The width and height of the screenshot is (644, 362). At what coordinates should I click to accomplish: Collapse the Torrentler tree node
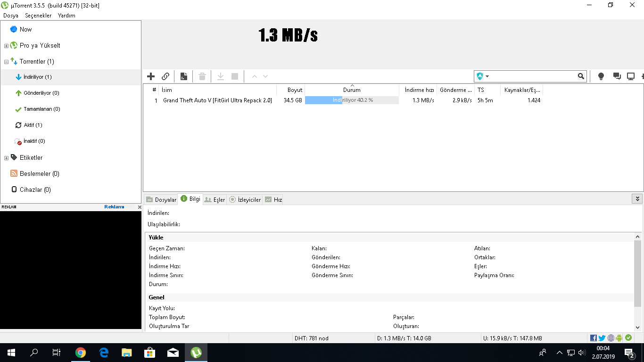(x=6, y=62)
